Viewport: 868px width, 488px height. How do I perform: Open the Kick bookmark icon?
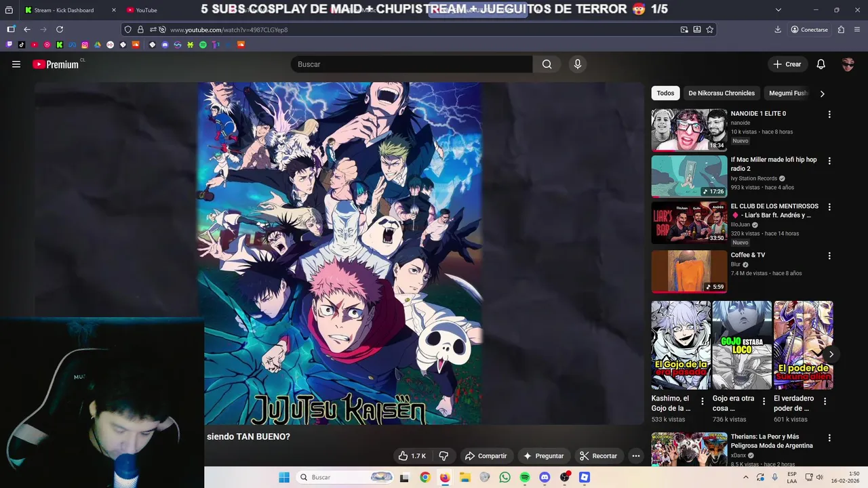[x=60, y=45]
